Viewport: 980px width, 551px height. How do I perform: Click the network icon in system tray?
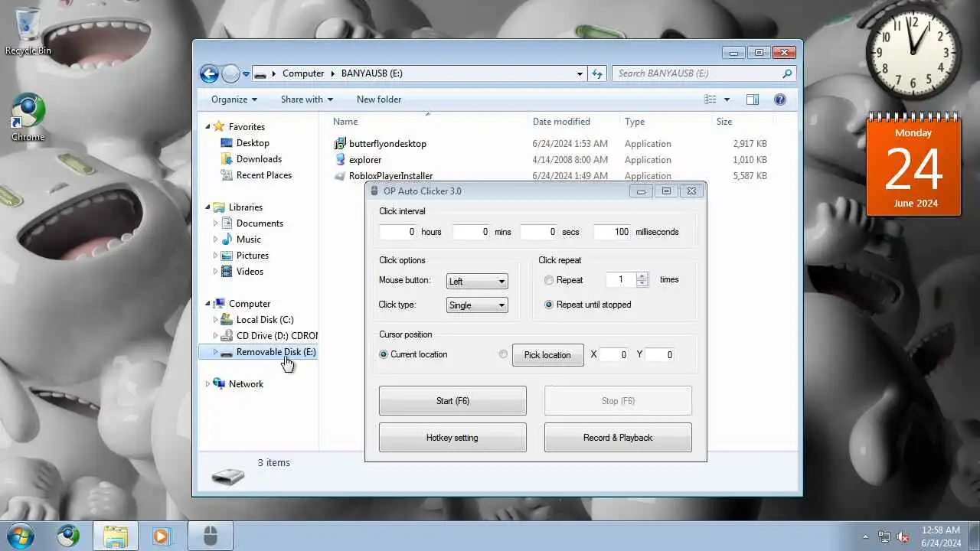(x=884, y=536)
